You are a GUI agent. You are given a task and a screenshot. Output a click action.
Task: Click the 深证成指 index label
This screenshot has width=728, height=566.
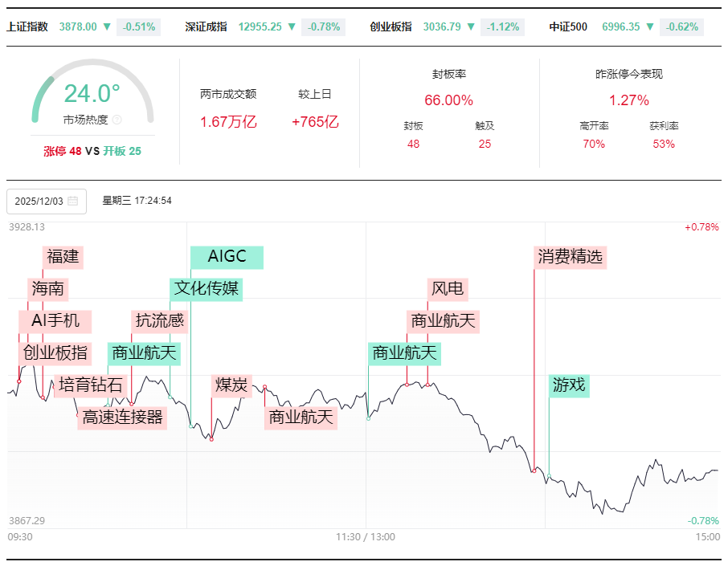point(207,26)
